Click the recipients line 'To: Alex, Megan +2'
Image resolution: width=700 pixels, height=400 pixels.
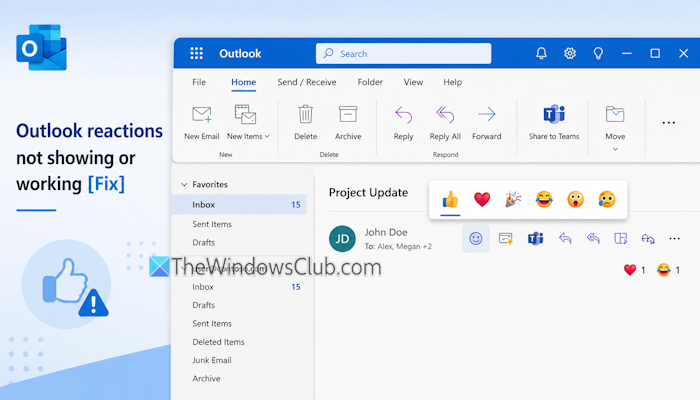398,246
